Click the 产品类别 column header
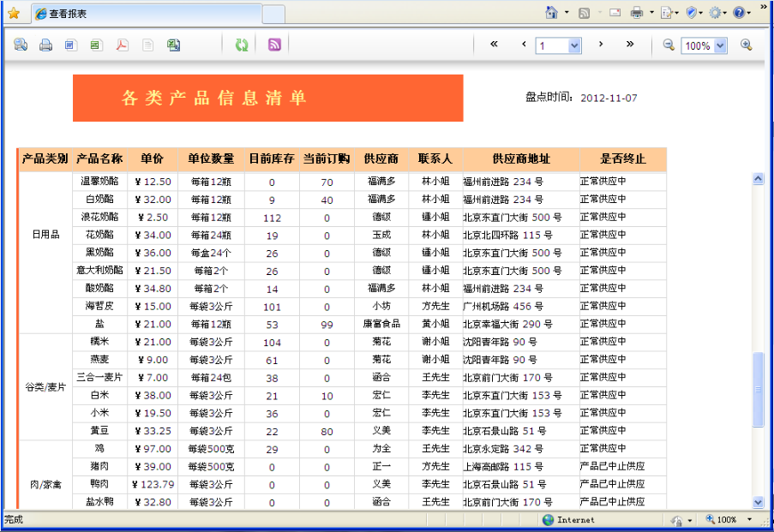 (45, 158)
